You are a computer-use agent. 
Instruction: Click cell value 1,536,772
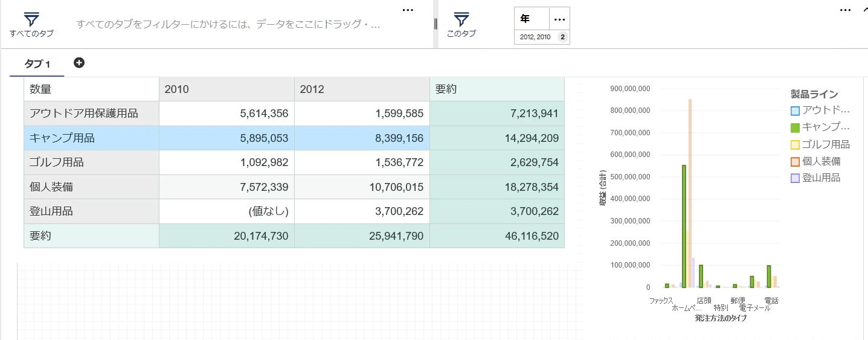(362, 162)
